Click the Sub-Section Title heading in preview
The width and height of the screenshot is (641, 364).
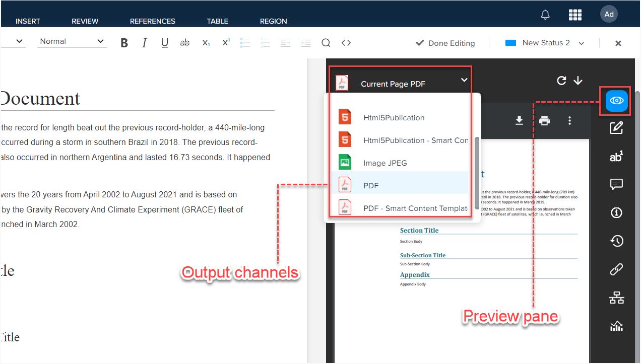423,255
